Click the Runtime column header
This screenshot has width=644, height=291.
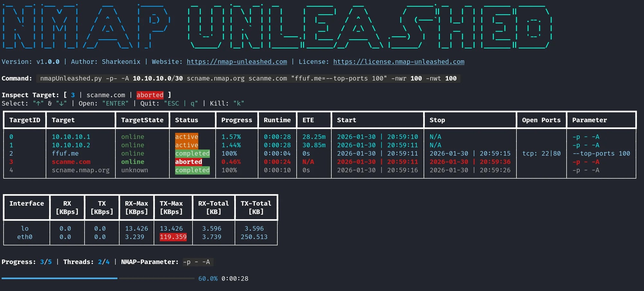point(277,120)
